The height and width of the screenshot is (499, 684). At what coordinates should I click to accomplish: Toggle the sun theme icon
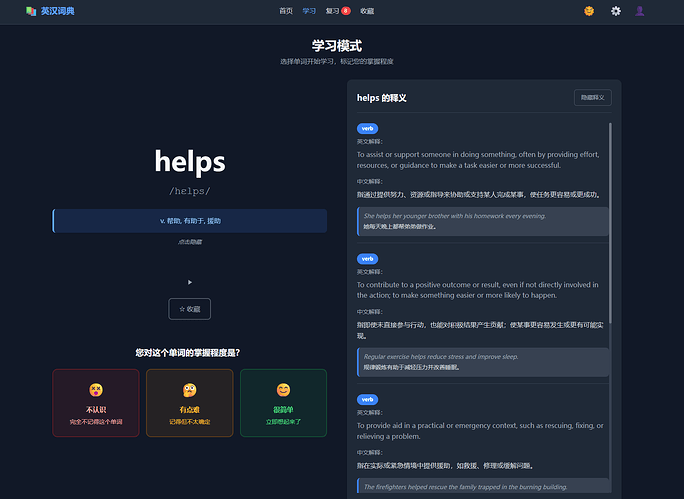(x=589, y=11)
